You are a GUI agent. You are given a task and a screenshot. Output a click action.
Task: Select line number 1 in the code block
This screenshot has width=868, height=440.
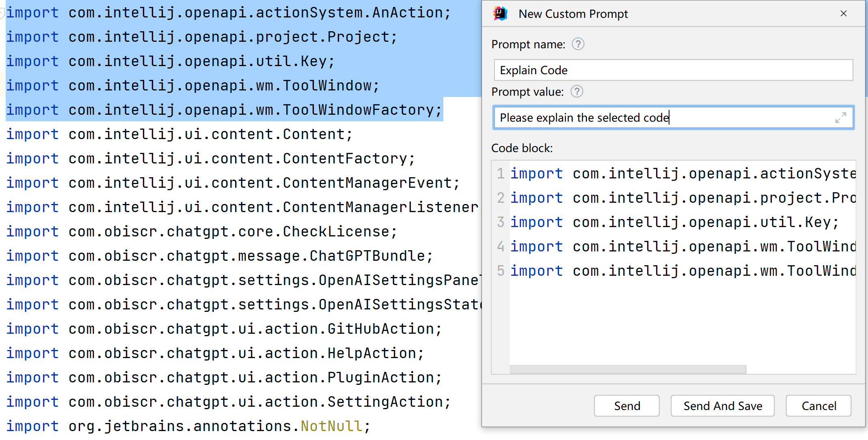[x=500, y=173]
